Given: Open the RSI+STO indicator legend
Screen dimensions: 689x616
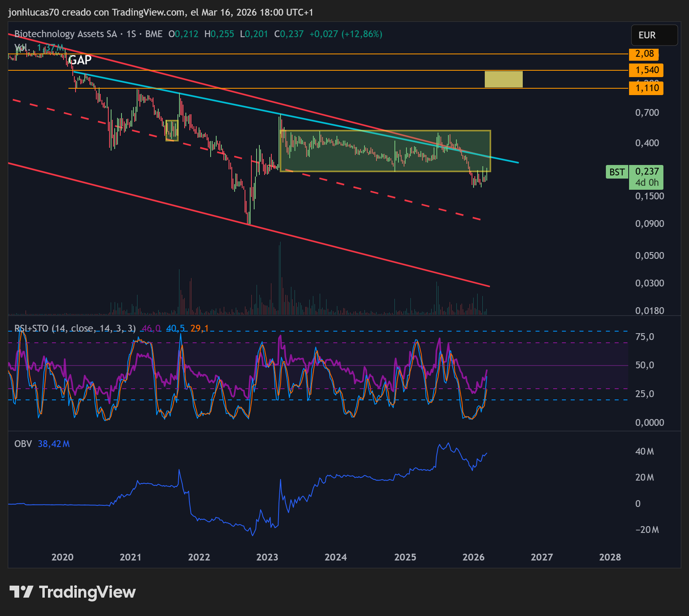Looking at the screenshot, I should pos(75,328).
